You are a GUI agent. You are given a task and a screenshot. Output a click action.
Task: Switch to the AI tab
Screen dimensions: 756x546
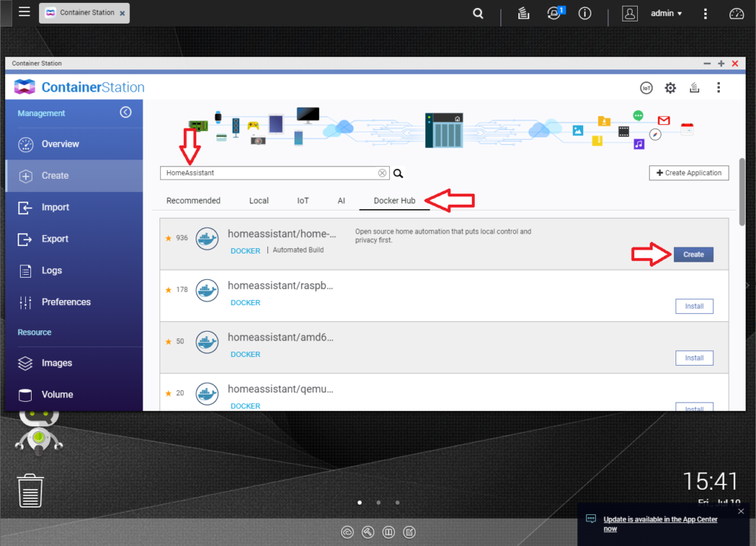pyautogui.click(x=341, y=201)
